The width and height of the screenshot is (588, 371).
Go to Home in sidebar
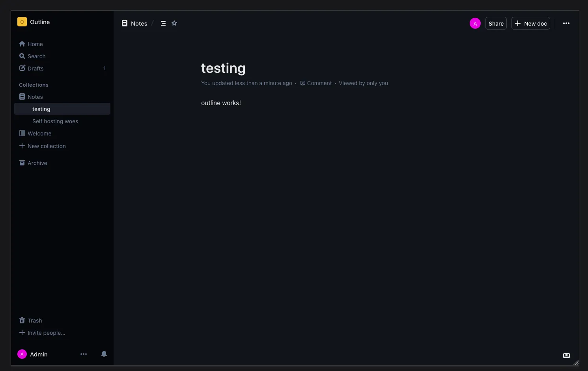[62, 44]
